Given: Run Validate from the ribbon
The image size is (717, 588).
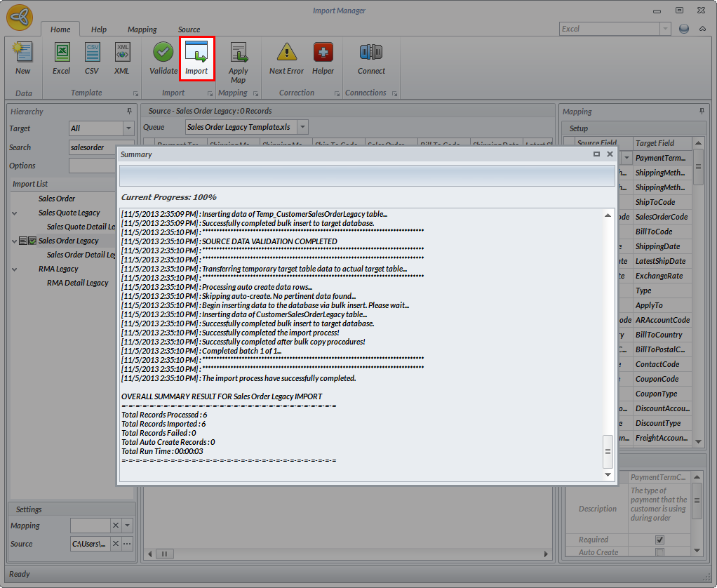Looking at the screenshot, I should click(x=163, y=58).
